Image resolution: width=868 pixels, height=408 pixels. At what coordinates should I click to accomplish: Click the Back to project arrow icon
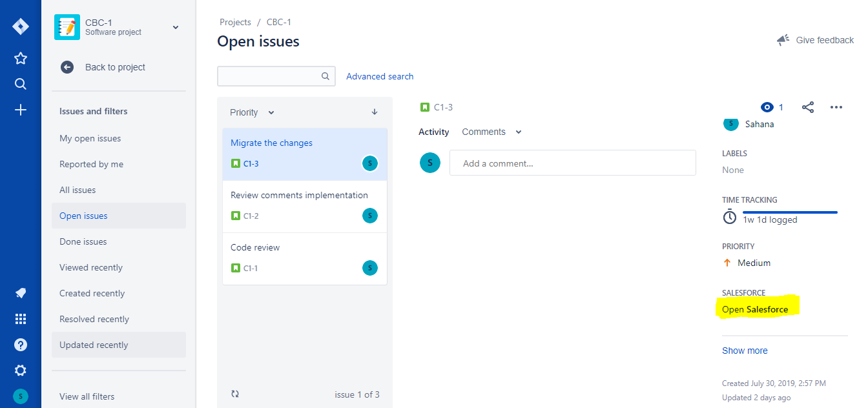(x=67, y=67)
